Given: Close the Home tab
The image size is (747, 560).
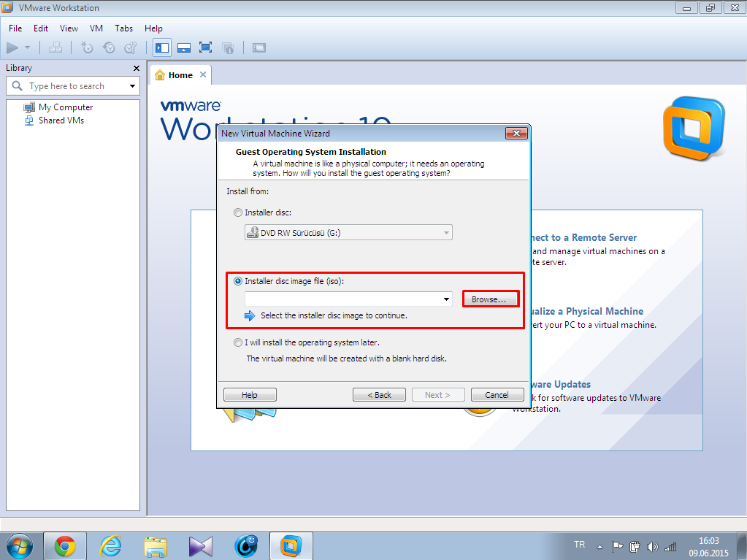Looking at the screenshot, I should click(x=203, y=74).
